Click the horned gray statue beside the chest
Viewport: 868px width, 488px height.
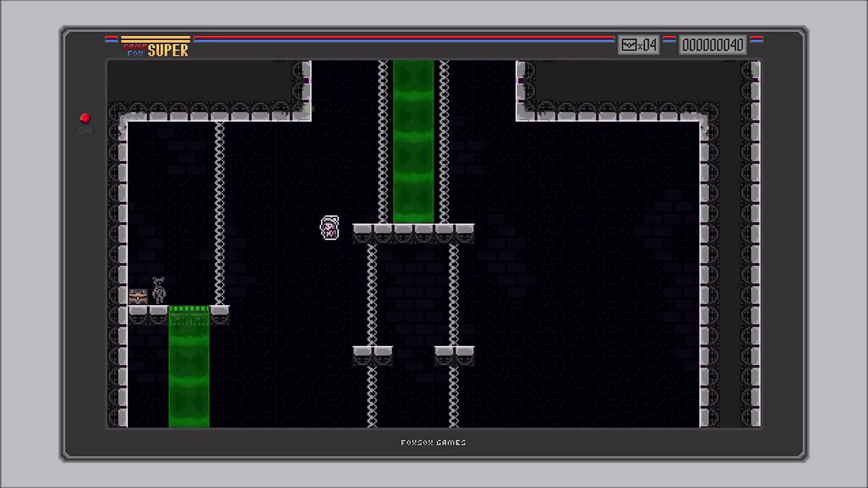point(158,291)
